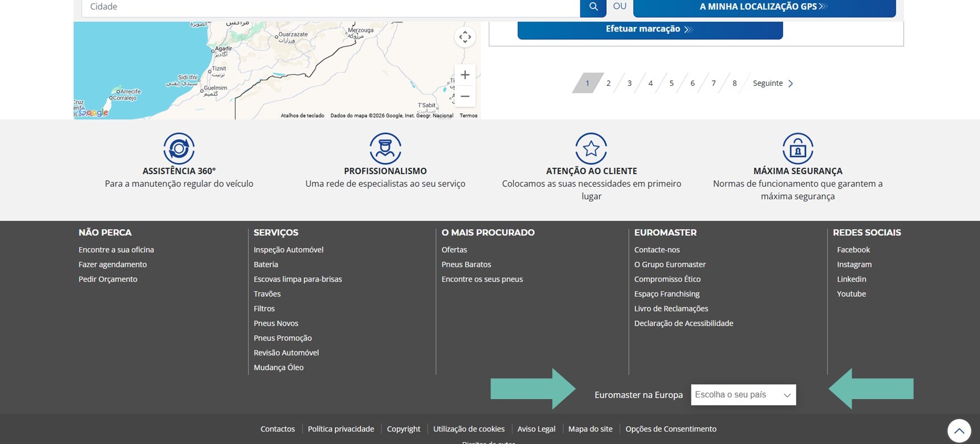
Task: Open Travões service link
Action: coord(267,294)
